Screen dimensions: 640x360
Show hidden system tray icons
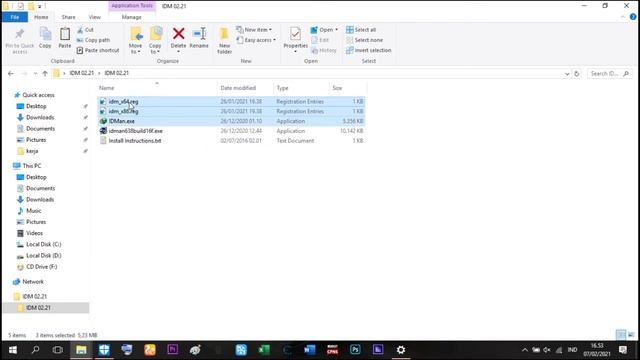525,350
